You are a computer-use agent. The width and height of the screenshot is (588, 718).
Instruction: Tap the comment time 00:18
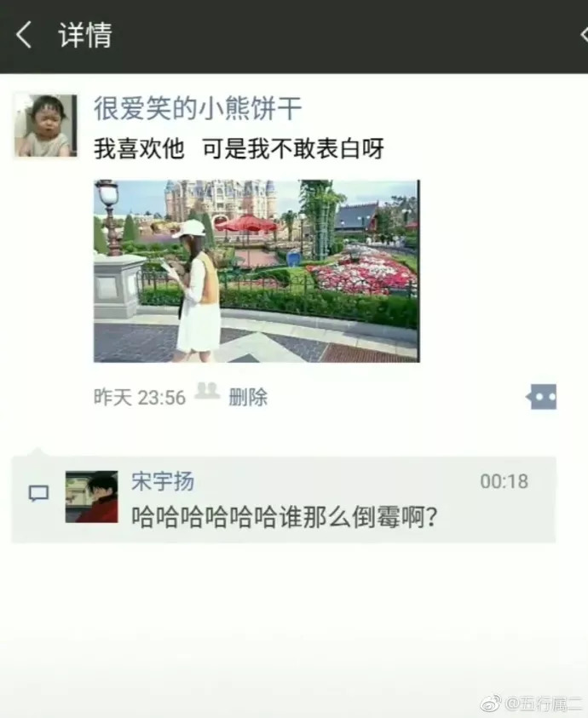tap(504, 481)
